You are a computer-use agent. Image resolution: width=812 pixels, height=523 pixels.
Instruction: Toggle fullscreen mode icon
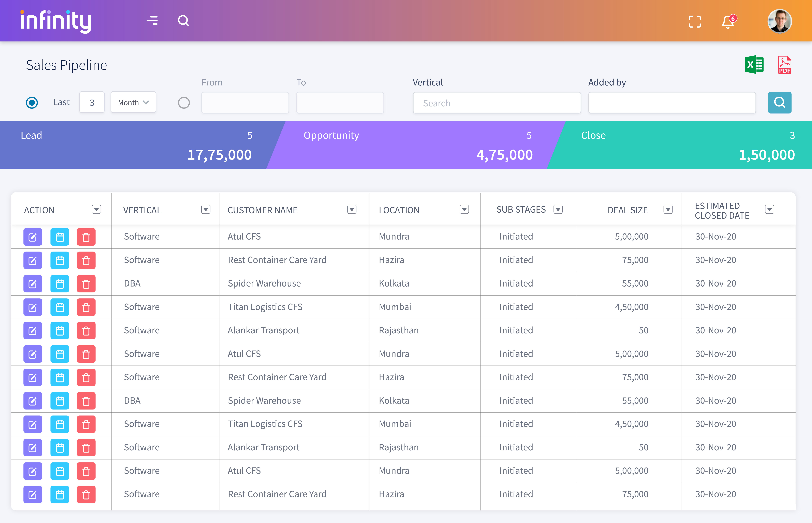(695, 22)
